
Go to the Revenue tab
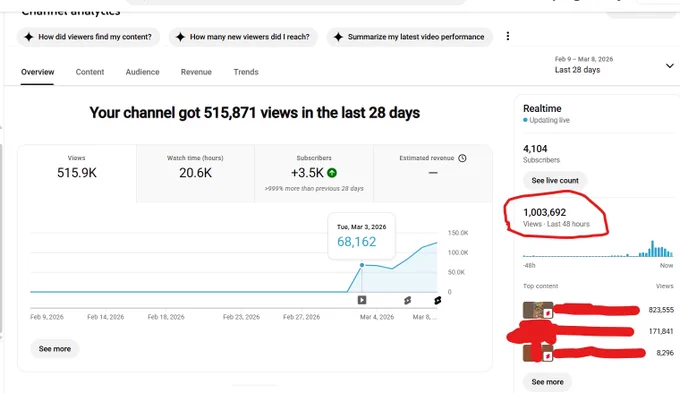point(196,72)
